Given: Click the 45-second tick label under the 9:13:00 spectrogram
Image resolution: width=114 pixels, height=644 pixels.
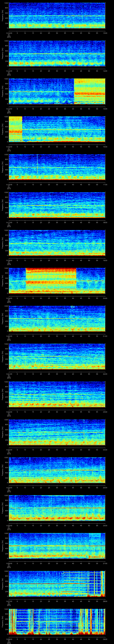Looking at the screenshot, I should [81, 71].
